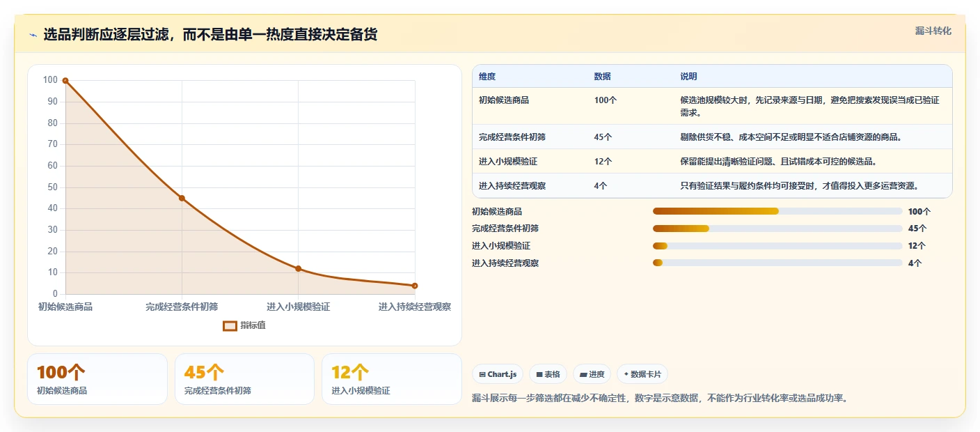
Task: Click the progress row label 进入持续经营观察
Action: coord(505,263)
